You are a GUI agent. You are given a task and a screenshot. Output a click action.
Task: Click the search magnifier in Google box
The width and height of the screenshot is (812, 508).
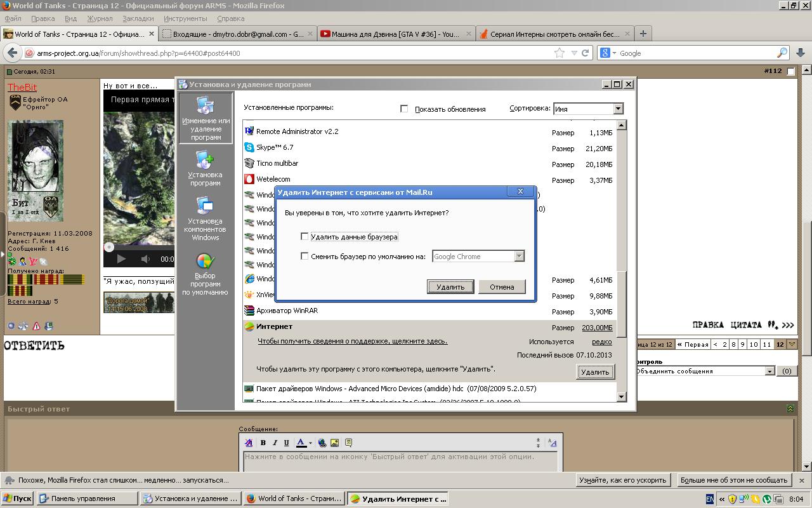782,53
